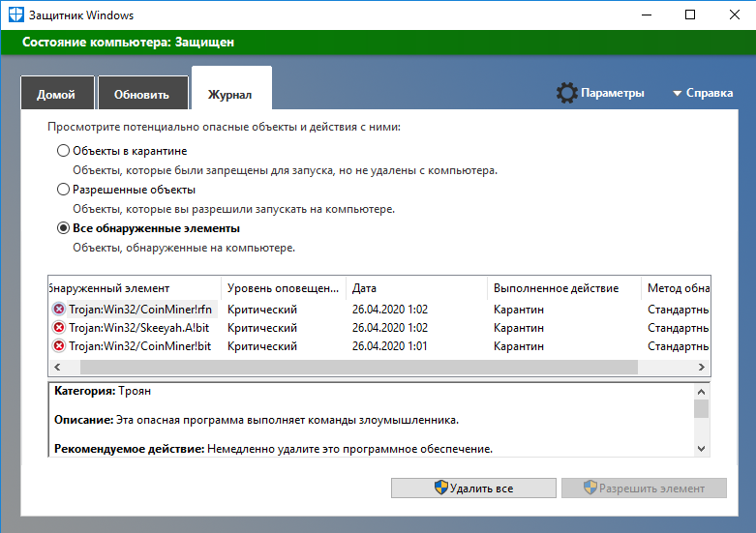The height and width of the screenshot is (533, 756).
Task: Switch to the Журнал tab
Action: [231, 89]
